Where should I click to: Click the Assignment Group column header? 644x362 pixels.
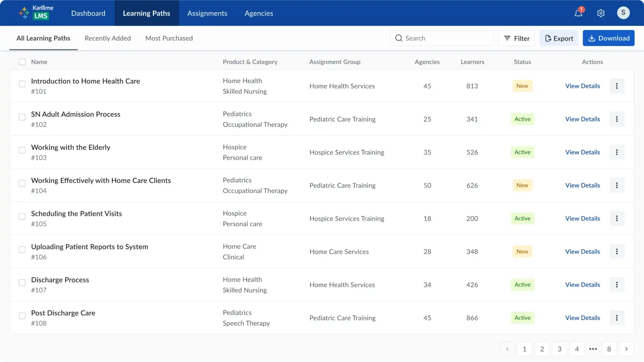(335, 62)
